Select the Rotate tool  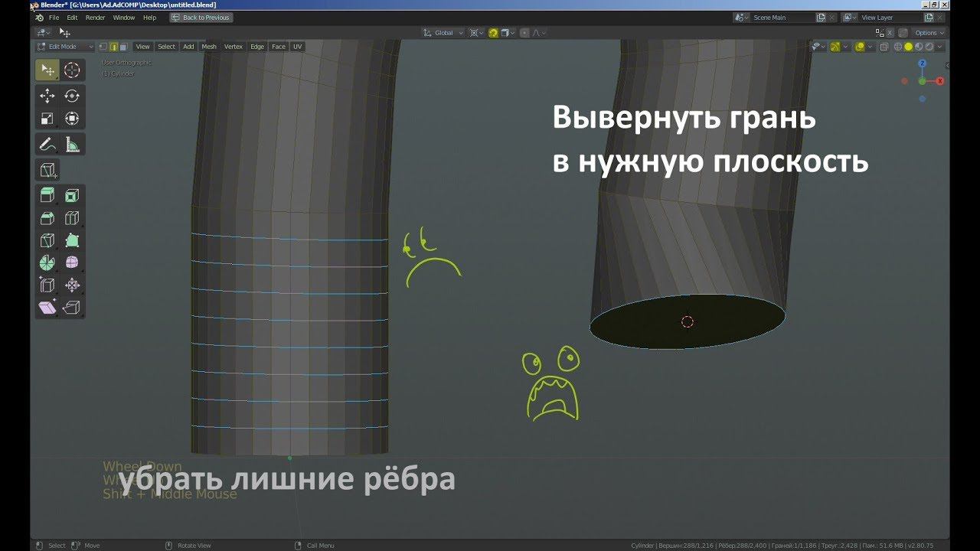[72, 96]
